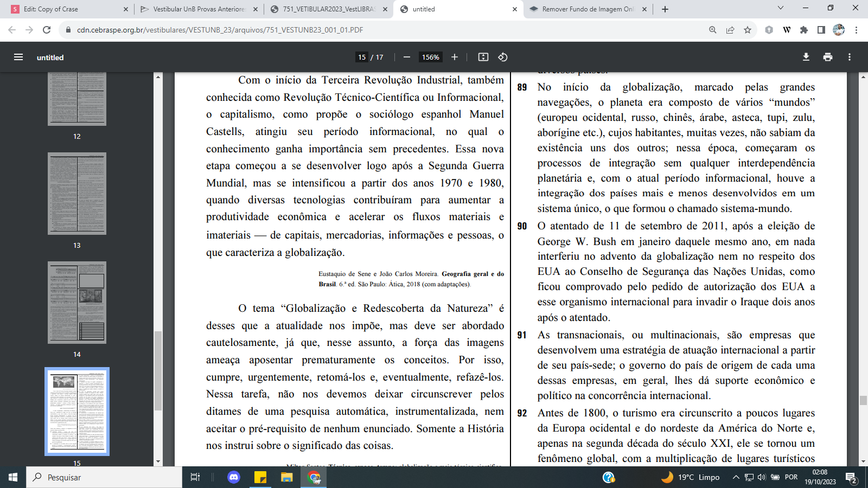Open File Explorer from taskbar
Image resolution: width=868 pixels, height=488 pixels.
(x=286, y=477)
